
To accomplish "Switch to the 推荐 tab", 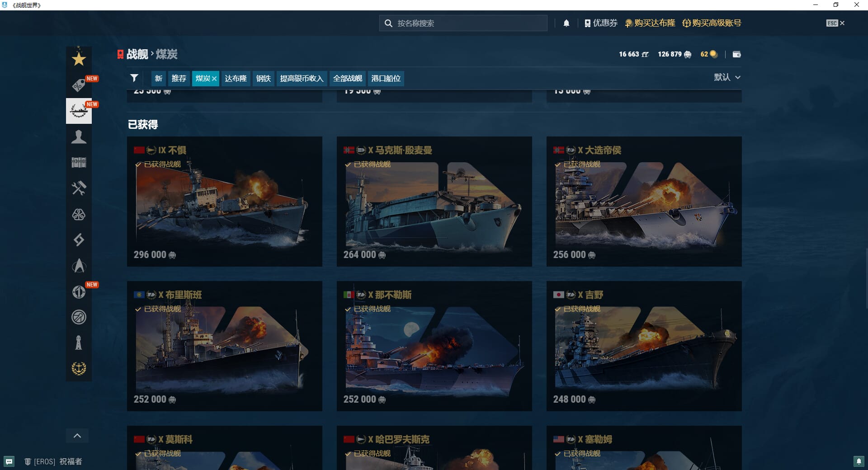I will 179,79.
